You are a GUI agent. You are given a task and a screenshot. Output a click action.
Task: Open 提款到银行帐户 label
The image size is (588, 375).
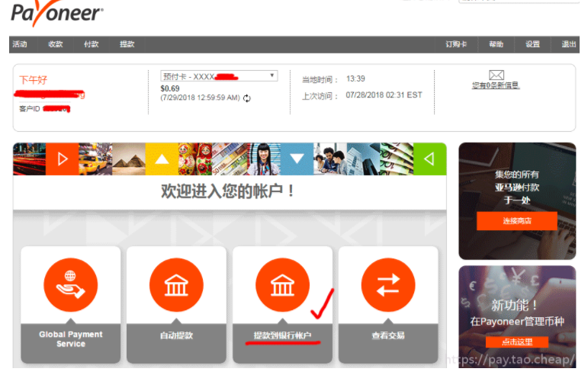282,335
